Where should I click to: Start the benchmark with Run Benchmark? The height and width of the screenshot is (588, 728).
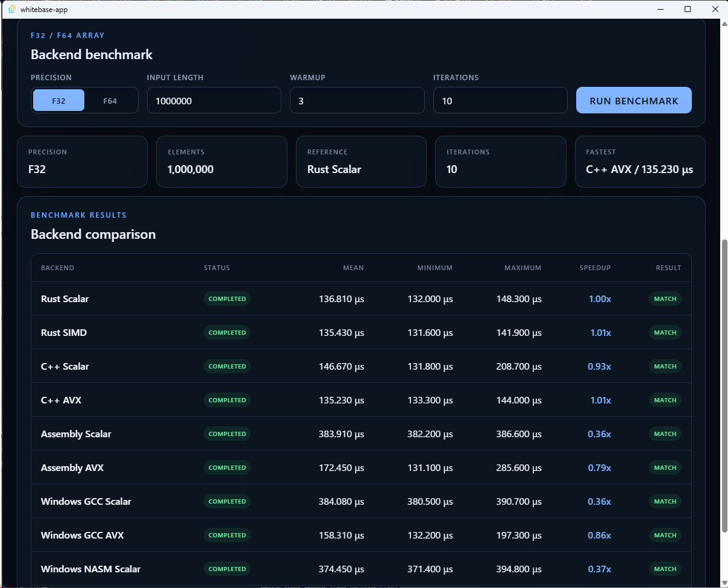634,100
